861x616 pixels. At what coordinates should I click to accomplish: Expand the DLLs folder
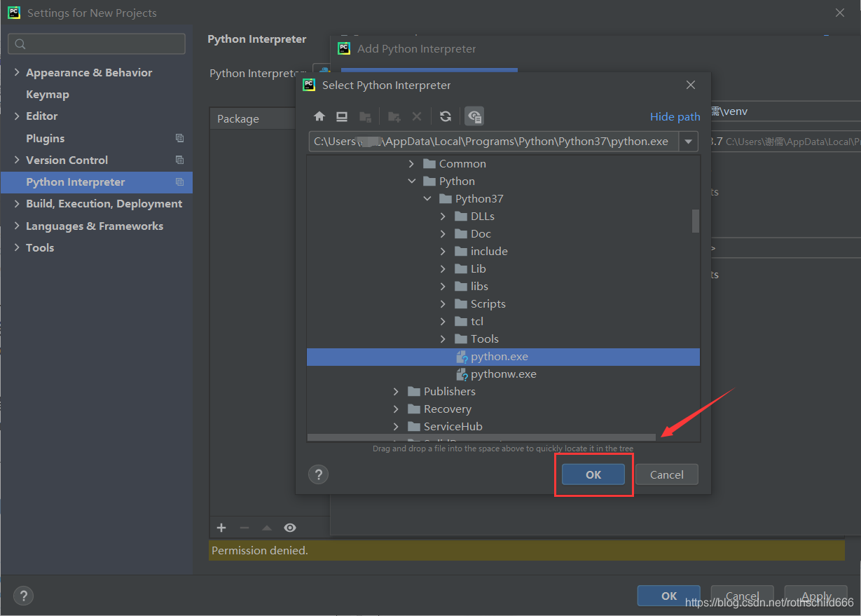pos(443,217)
